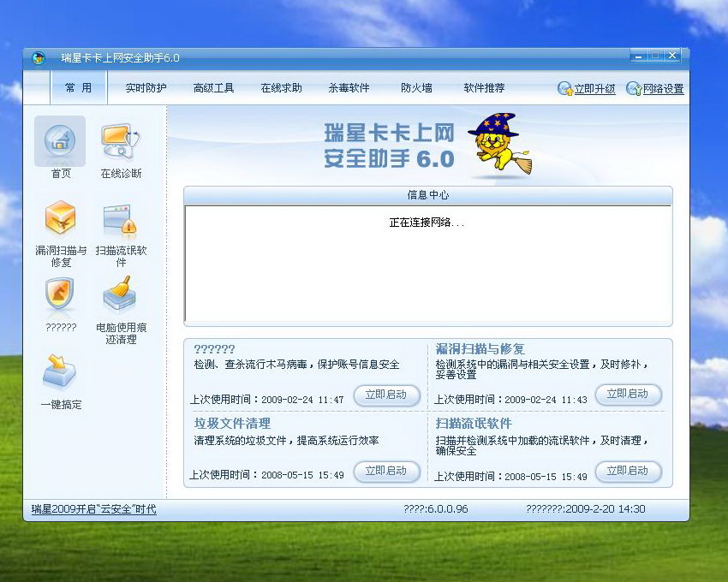
Task: Click the 垃圾文件清理 heading
Action: tap(232, 424)
